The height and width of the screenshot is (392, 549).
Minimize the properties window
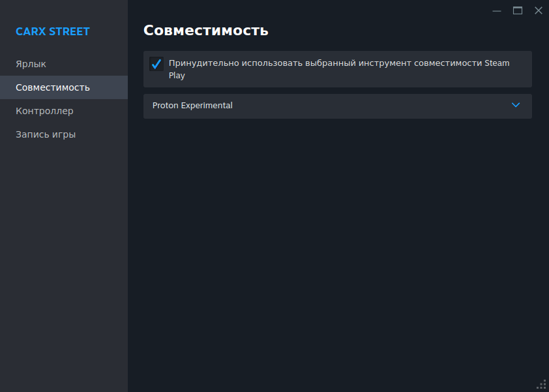pos(496,11)
